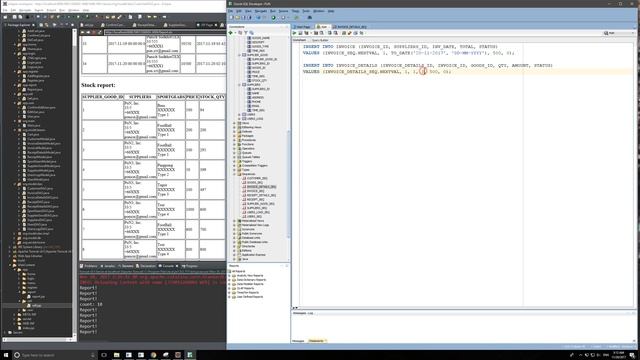
Task: Open the Problems tab in Eclipse
Action: 89,266
